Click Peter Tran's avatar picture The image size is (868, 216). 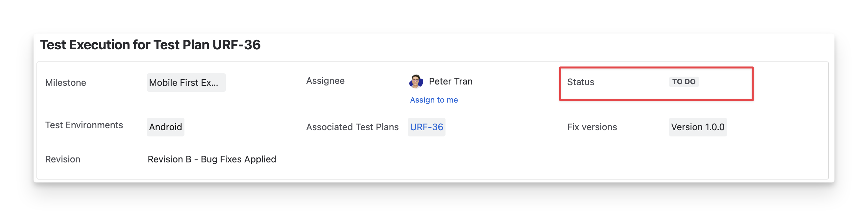(416, 82)
